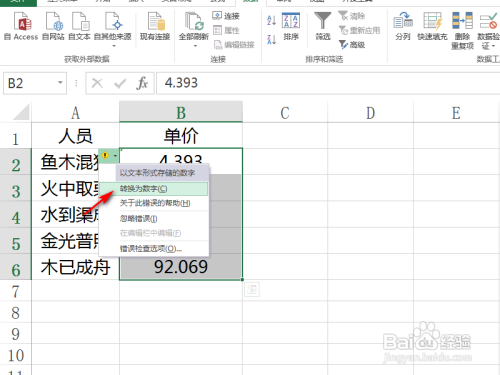Choose Error Checking Options (错误检查选项)
Screen dimensions: 500x375
[154, 249]
